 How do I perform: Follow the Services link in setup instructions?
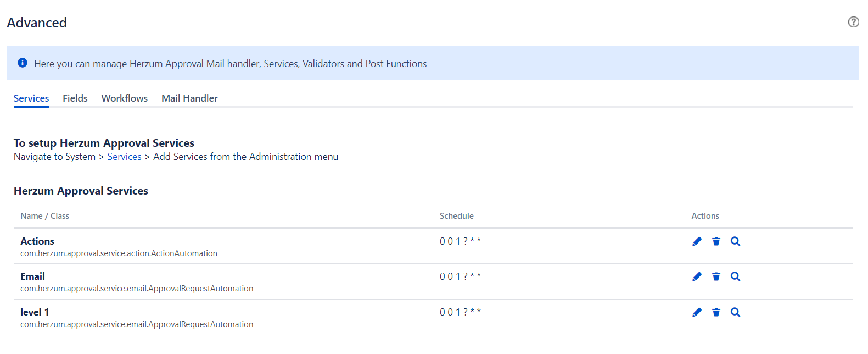tap(124, 157)
